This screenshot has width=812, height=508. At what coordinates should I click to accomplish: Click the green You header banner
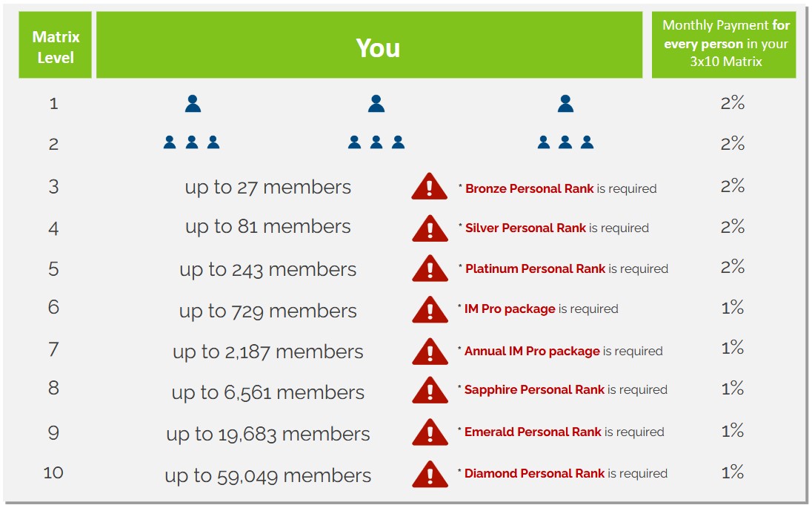[x=369, y=45]
